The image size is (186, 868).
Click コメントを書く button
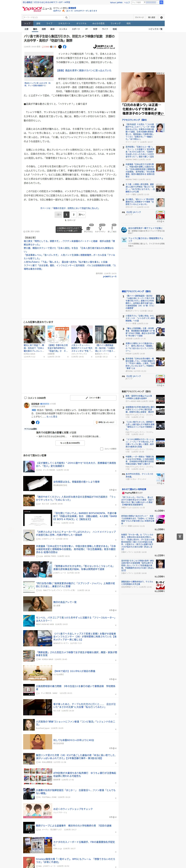pyautogui.click(x=93, y=398)
